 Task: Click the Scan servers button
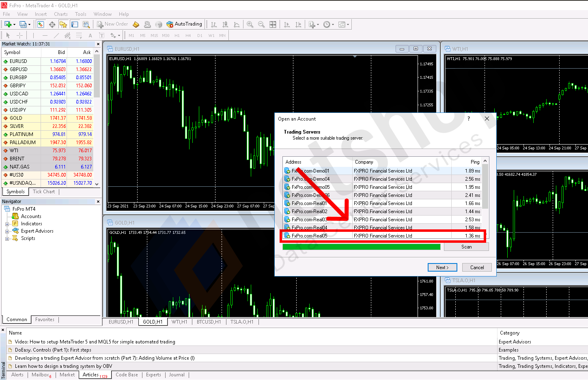(466, 247)
